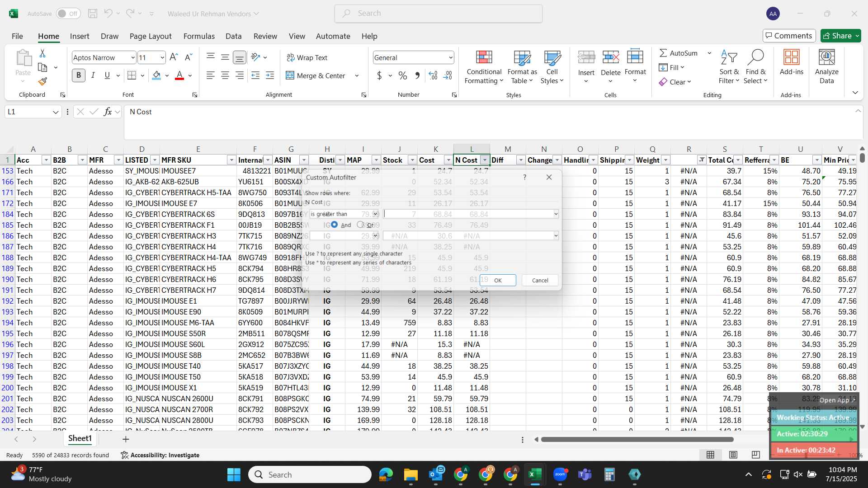Open General number format dropdown
Viewport: 868px width, 488px height.
pyautogui.click(x=451, y=57)
